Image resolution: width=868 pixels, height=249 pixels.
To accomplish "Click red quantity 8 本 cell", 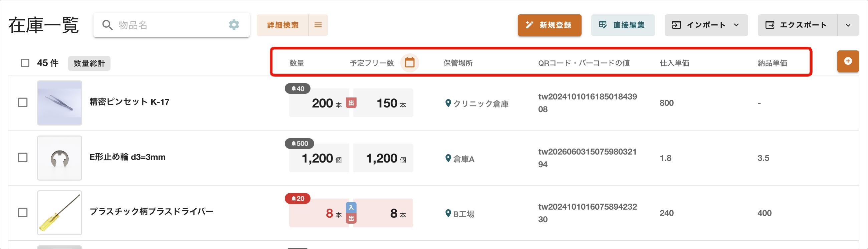I will click(319, 213).
